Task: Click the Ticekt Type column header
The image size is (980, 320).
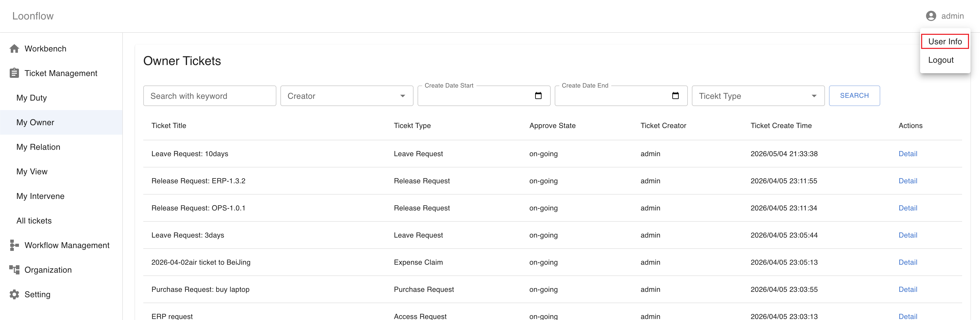Action: click(412, 125)
